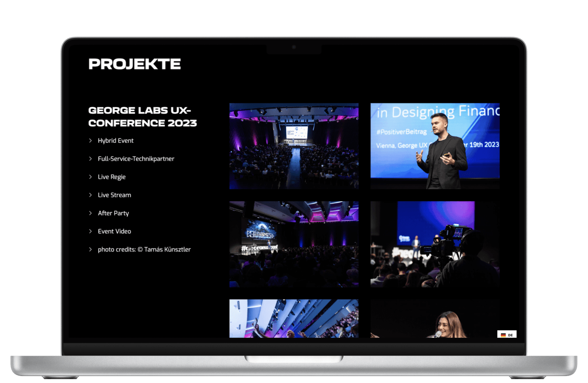Click the chevron beside Event Video
Screen dimensions: 588x383
[91, 231]
